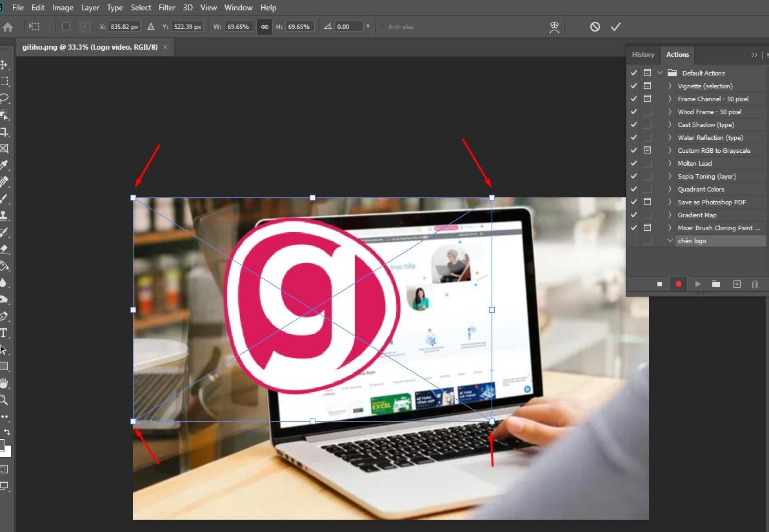Select the Horizontal Type tool
Viewport: 769px width, 532px height.
click(5, 333)
